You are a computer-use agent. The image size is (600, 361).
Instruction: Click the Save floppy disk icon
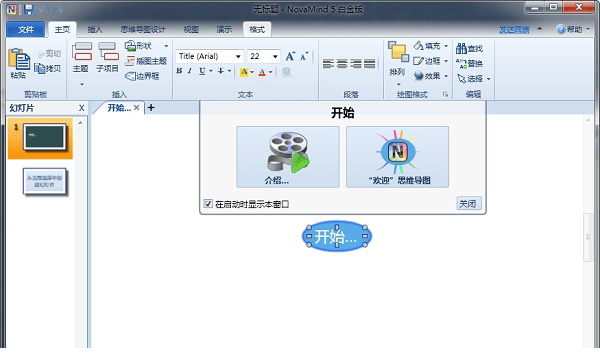(x=29, y=9)
